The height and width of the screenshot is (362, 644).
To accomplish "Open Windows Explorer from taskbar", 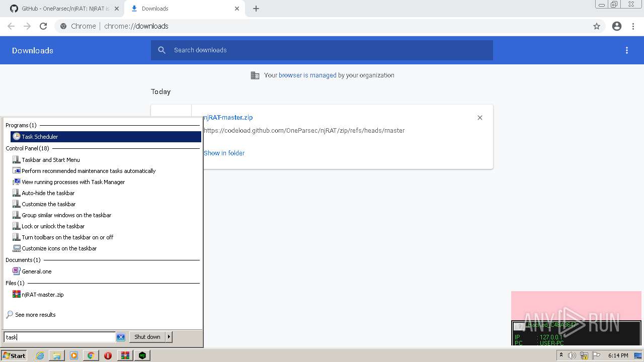I will pos(57,355).
